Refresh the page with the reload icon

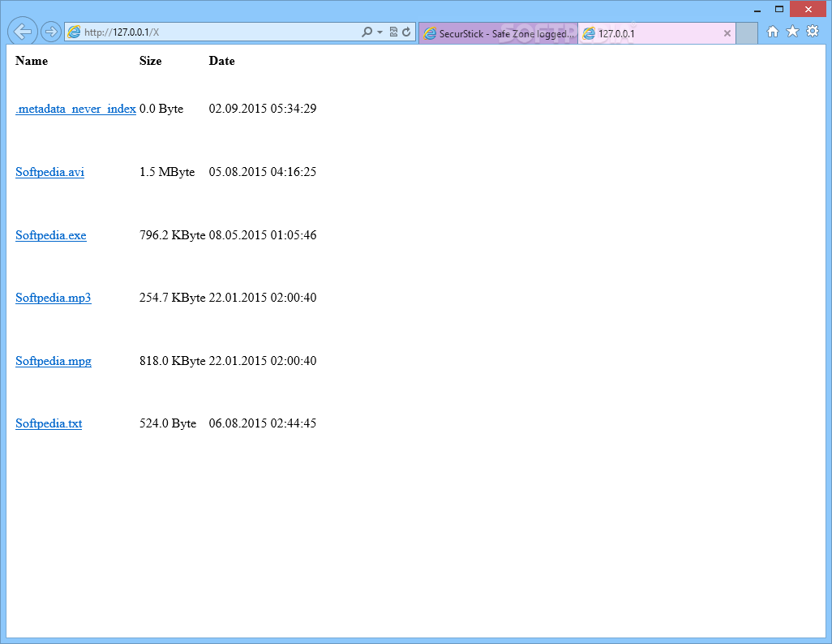point(406,32)
